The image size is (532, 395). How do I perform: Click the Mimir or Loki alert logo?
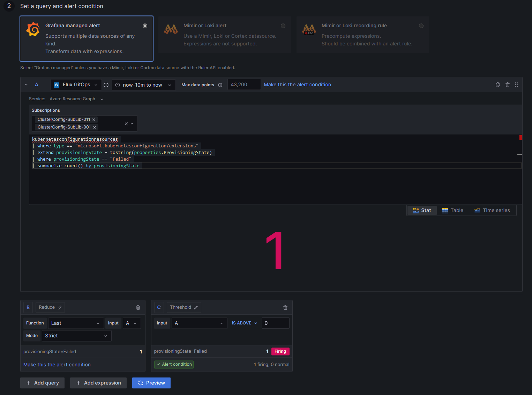coord(171,29)
